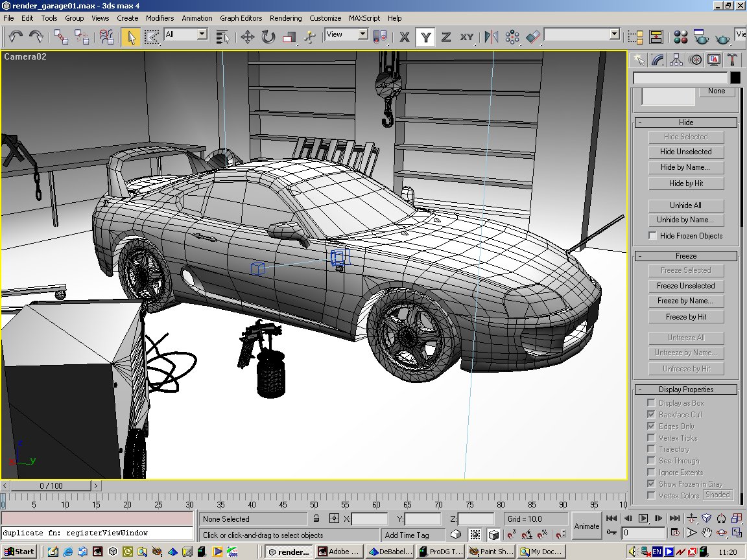Open the Select by Name list icon
747x560 pixels.
(223, 37)
